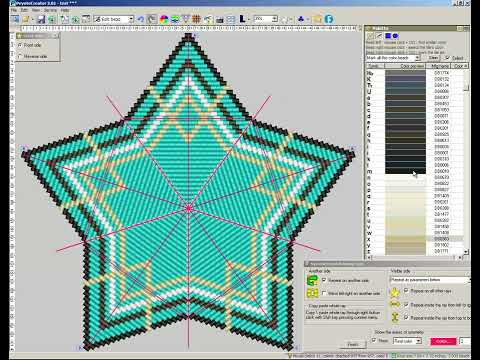Open the View menu
This screenshot has height=360, width=480.
(x=36, y=10)
